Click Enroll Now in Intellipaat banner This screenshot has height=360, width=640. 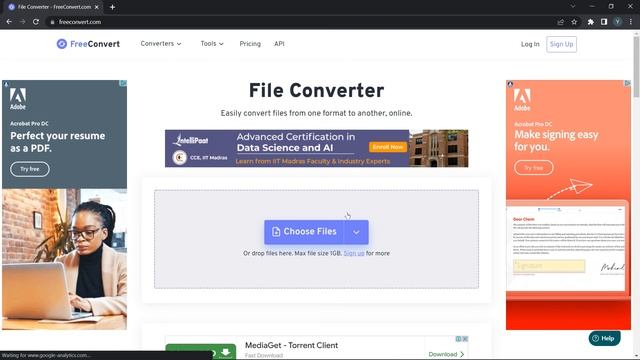[x=388, y=147]
